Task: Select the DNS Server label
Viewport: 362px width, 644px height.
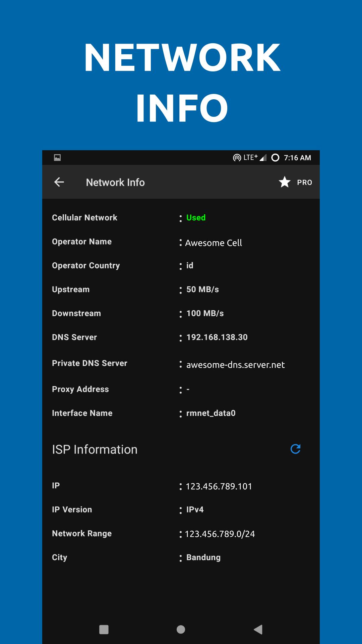Action: pos(74,337)
